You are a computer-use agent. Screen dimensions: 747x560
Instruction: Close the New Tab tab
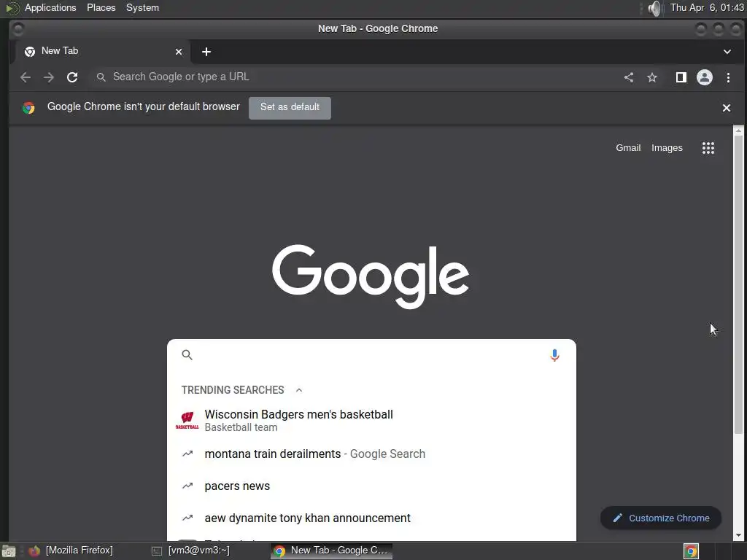[x=179, y=52]
